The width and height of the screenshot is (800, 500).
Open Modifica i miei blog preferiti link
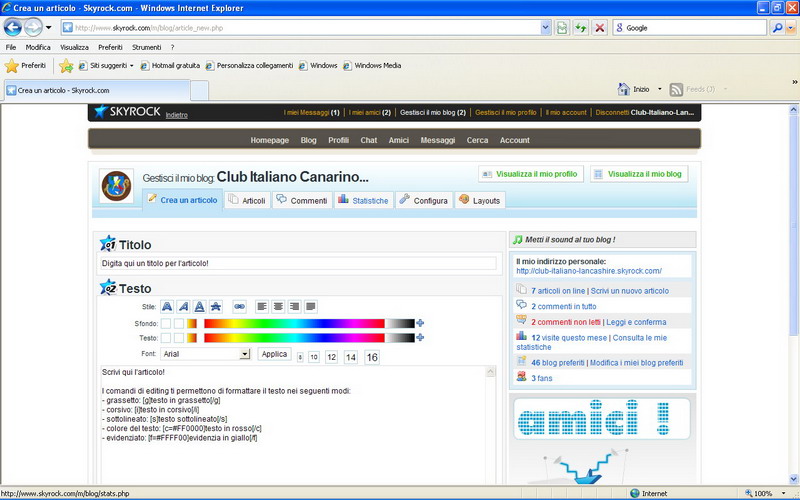coord(636,363)
